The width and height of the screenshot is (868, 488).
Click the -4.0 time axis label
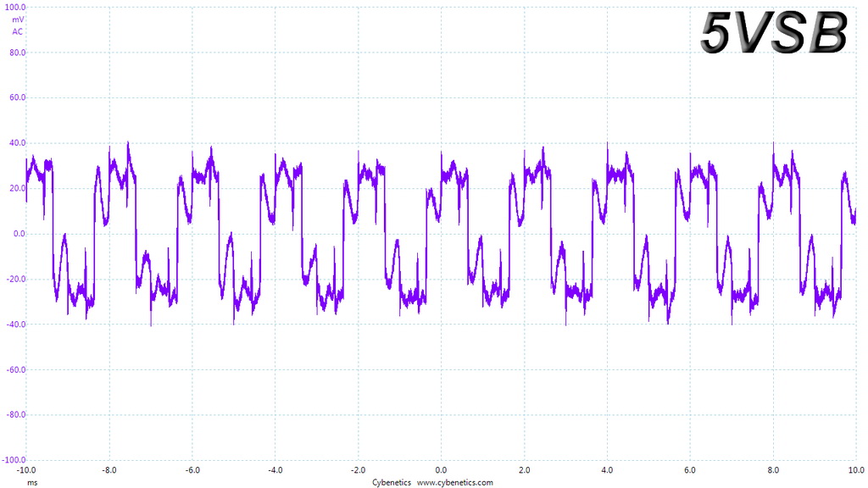click(275, 470)
